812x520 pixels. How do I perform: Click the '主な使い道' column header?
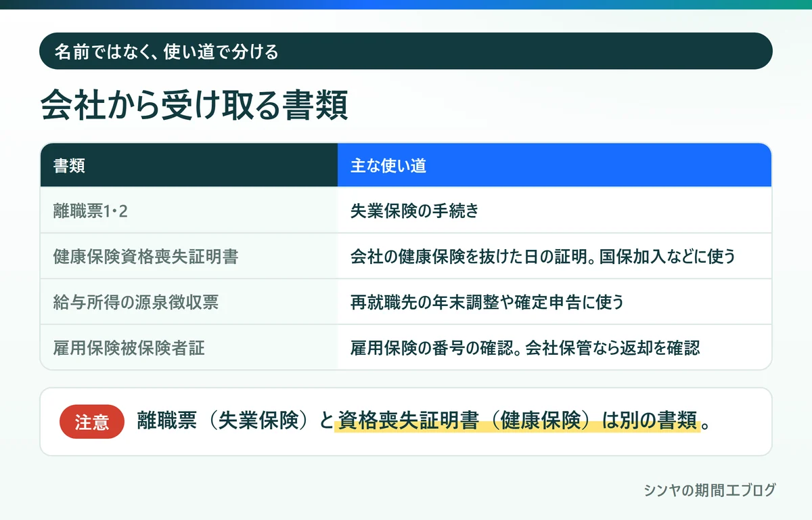(554, 165)
